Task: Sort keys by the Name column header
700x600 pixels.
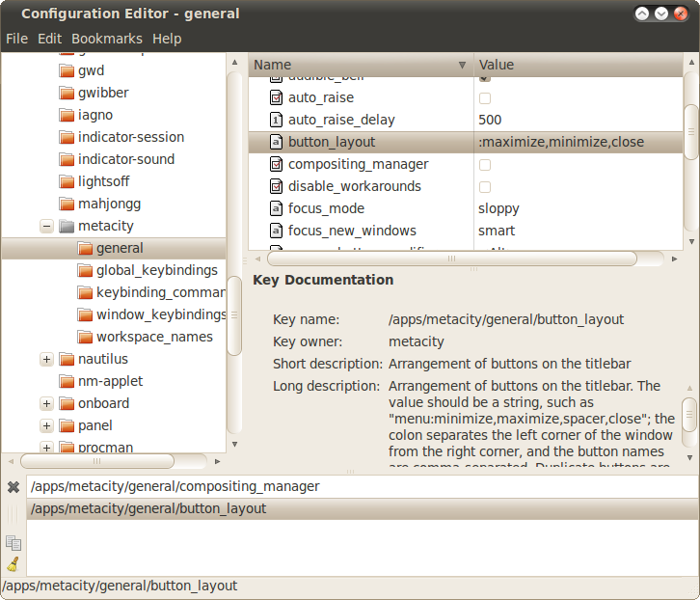Action: (361, 66)
